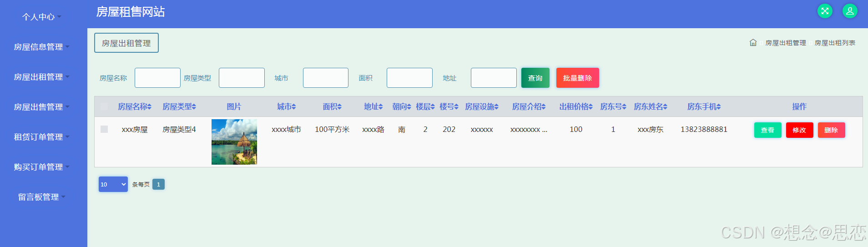Check the xxx房屋 row checkbox
The image size is (868, 247).
pos(104,129)
